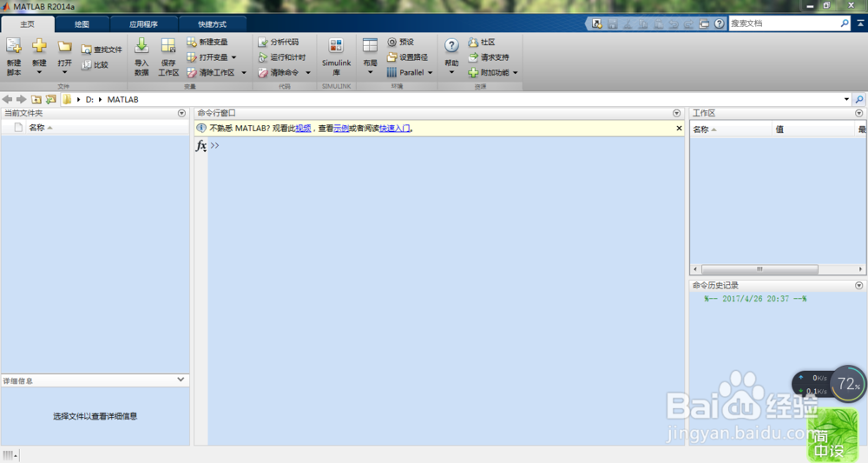Click the 保存工作区 (Save Workspace) icon
Screen dimensions: 868x463
(x=168, y=46)
